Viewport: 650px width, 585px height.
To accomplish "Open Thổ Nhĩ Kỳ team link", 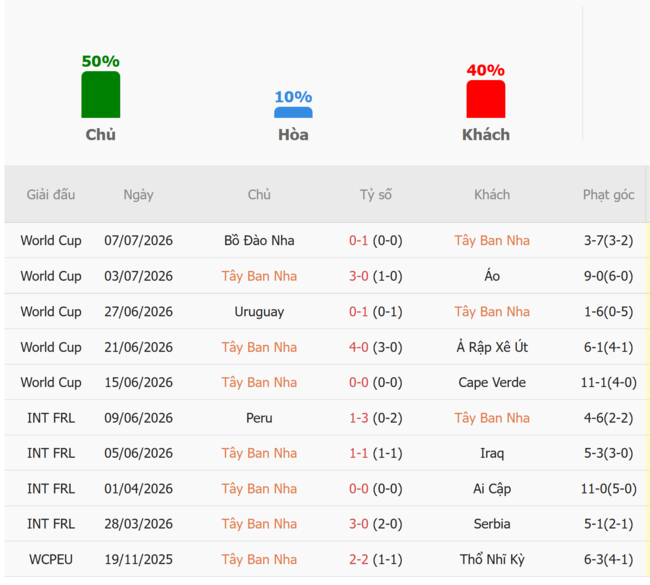I will point(492,559).
